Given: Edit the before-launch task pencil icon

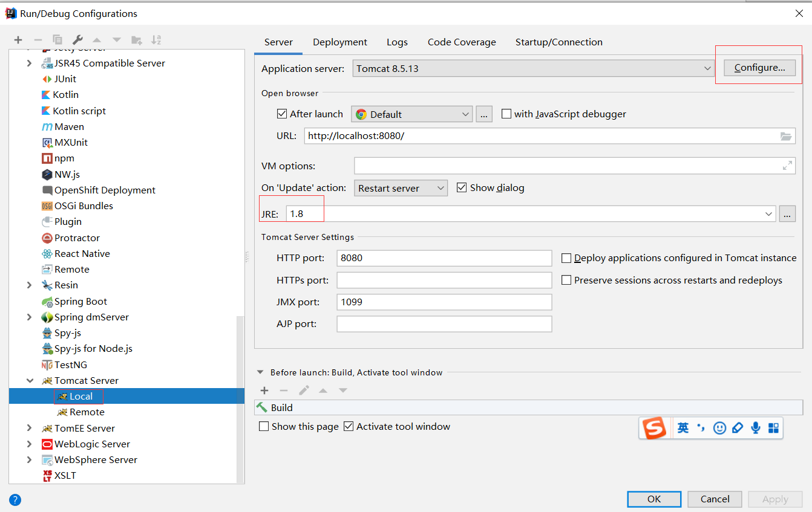Looking at the screenshot, I should (304, 390).
